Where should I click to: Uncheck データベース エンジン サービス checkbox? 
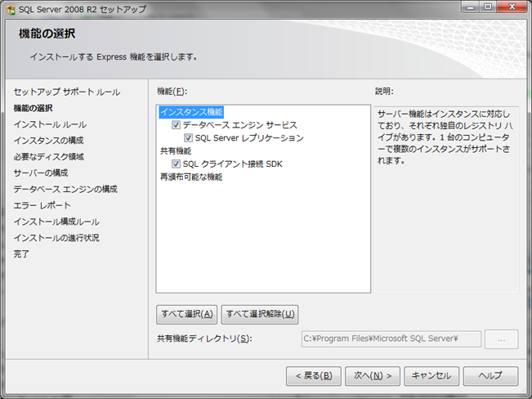click(176, 125)
